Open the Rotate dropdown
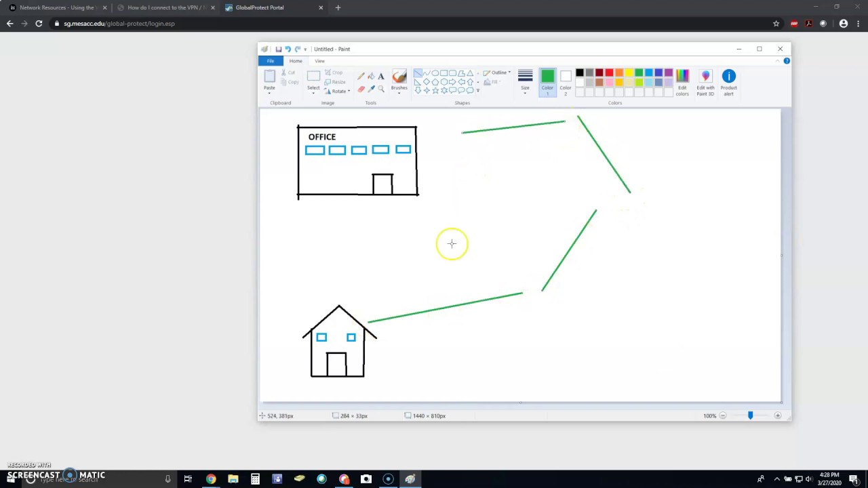868x488 pixels. [x=337, y=91]
